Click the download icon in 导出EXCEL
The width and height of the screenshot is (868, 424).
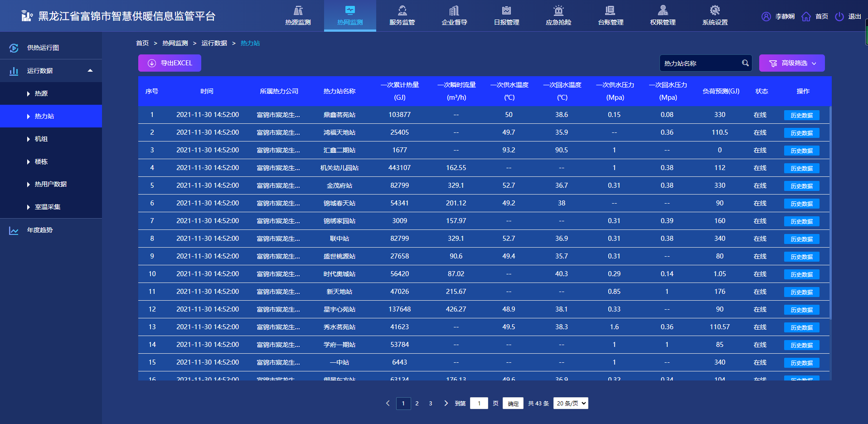tap(152, 63)
